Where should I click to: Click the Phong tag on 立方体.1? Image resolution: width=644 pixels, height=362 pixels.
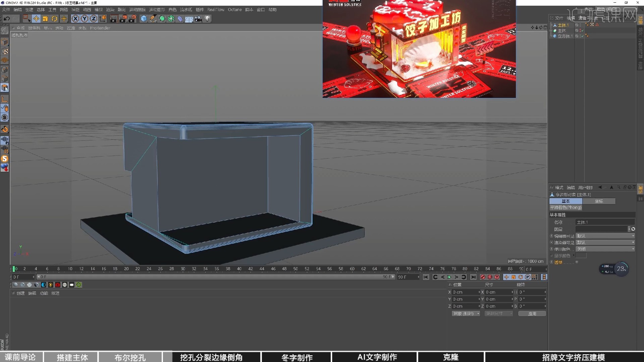(587, 36)
